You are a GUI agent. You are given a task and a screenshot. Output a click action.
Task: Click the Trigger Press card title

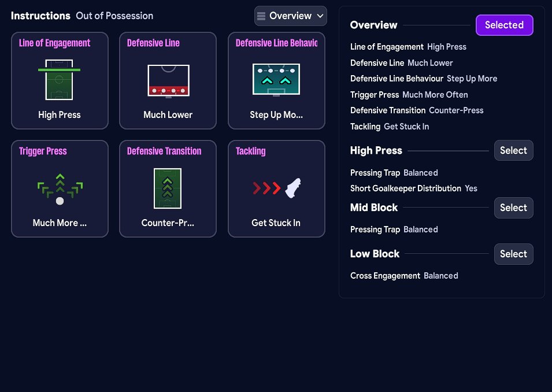click(x=43, y=151)
